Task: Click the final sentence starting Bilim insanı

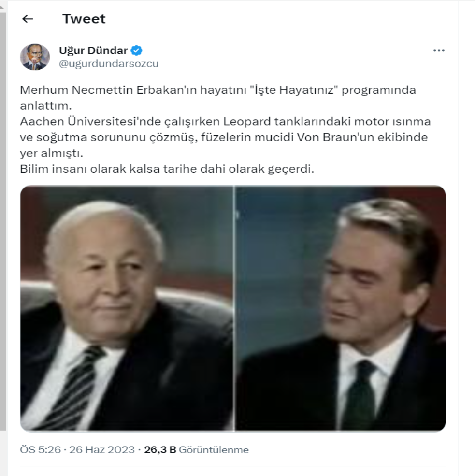Action: point(167,169)
